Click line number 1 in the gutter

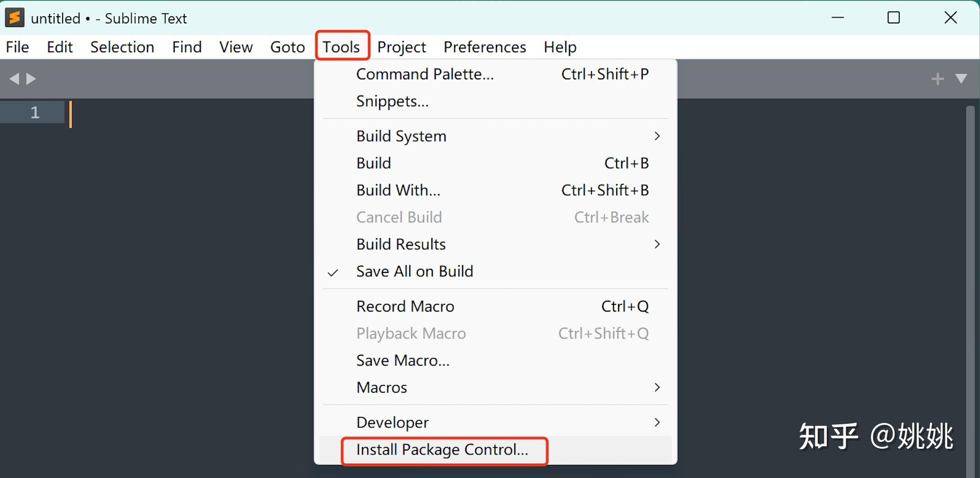pyautogui.click(x=35, y=112)
